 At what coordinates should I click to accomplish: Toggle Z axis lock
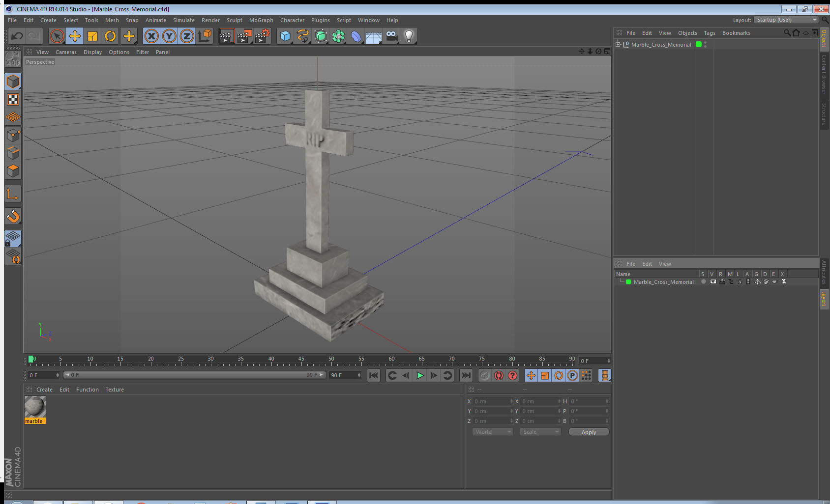(x=187, y=36)
